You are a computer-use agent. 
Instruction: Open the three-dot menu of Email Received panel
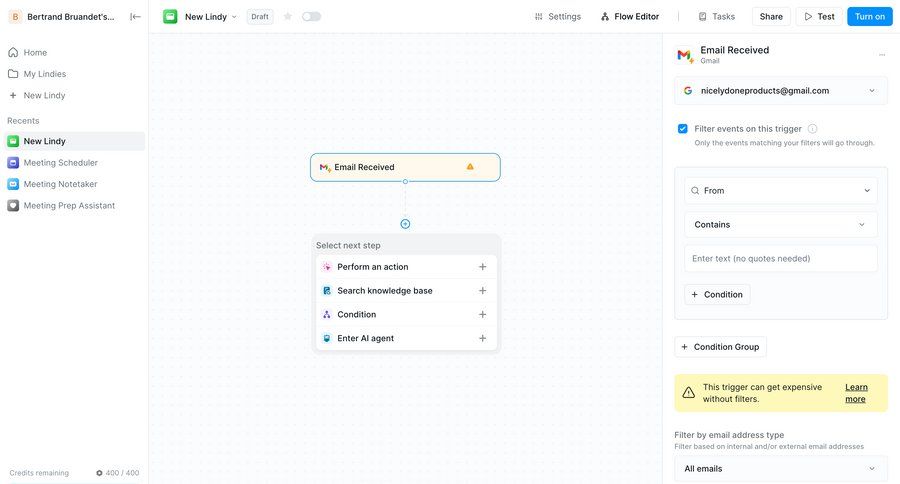(882, 55)
